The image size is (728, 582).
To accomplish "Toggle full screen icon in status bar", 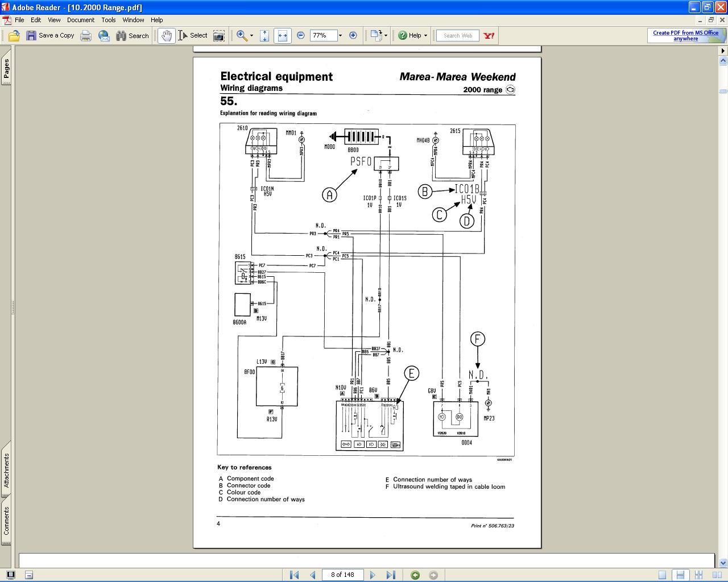I will [x=10, y=575].
